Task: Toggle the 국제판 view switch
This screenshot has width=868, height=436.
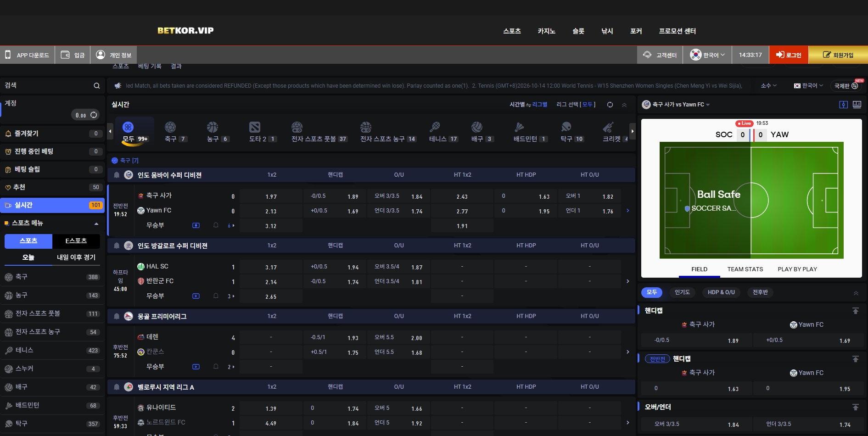Action: pyautogui.click(x=846, y=86)
